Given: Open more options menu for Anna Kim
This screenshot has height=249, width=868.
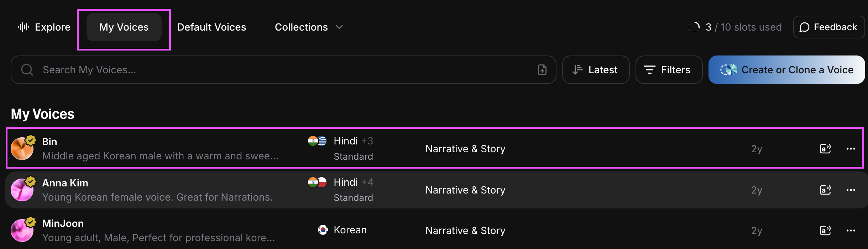Looking at the screenshot, I should (x=851, y=190).
